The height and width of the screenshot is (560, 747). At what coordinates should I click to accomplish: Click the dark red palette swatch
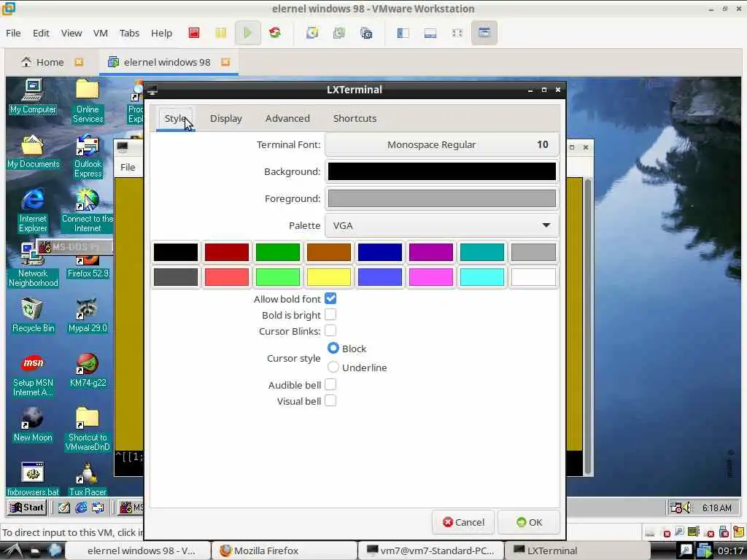[227, 252]
